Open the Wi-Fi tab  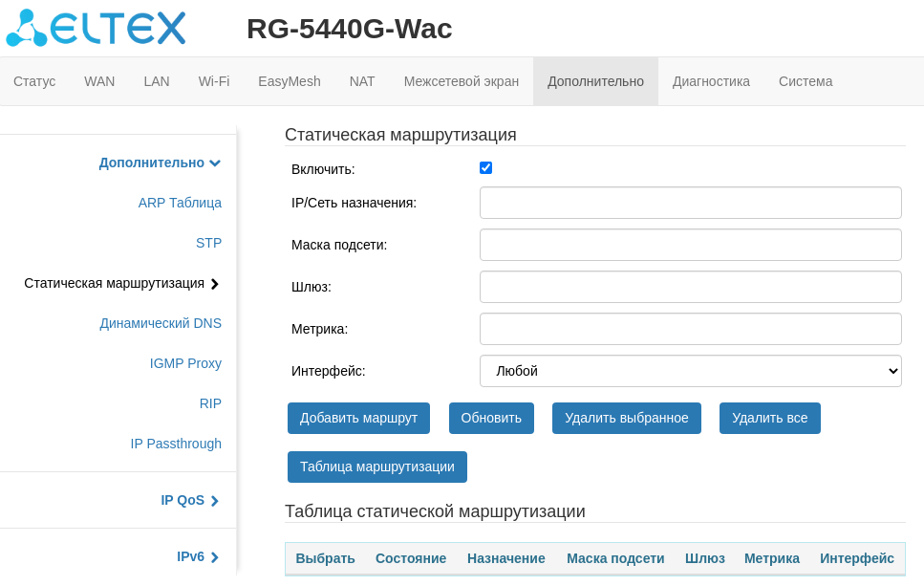pos(214,81)
